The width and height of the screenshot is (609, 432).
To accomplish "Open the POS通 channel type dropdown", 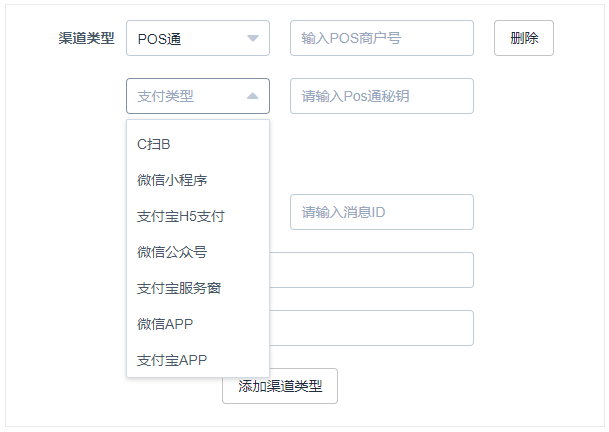I will [198, 38].
